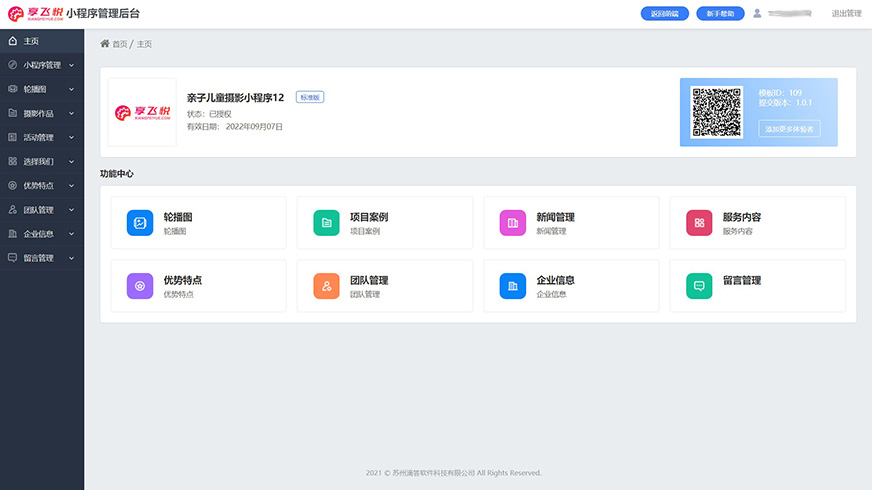
Task: Expand the 活动管理 sidebar section
Action: tap(42, 137)
